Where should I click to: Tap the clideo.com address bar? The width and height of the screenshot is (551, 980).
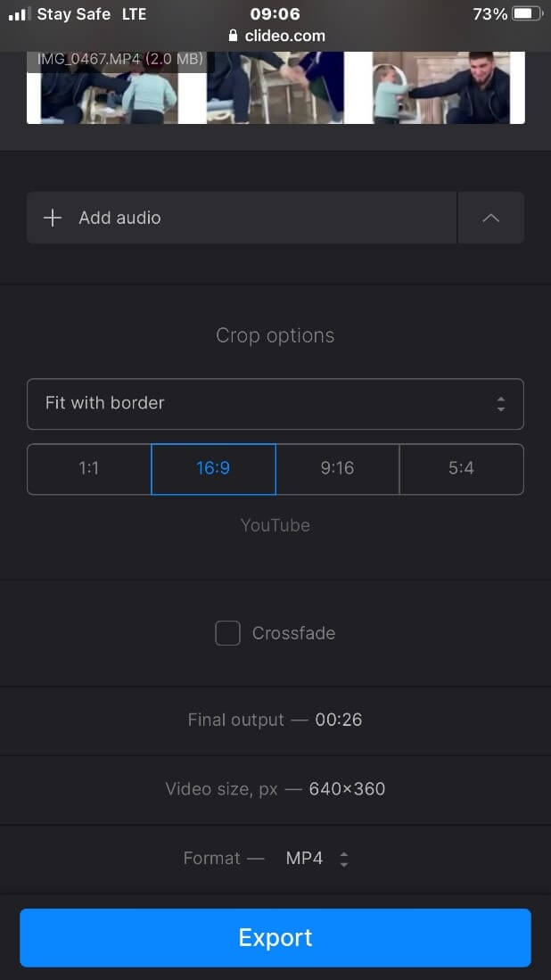point(284,37)
